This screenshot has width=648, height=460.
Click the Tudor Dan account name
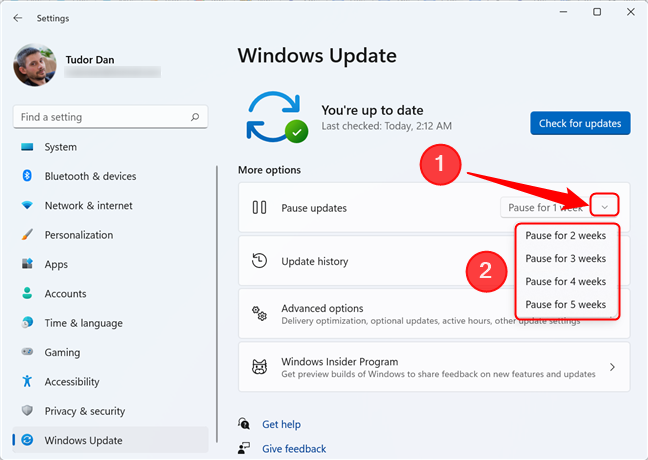point(90,60)
